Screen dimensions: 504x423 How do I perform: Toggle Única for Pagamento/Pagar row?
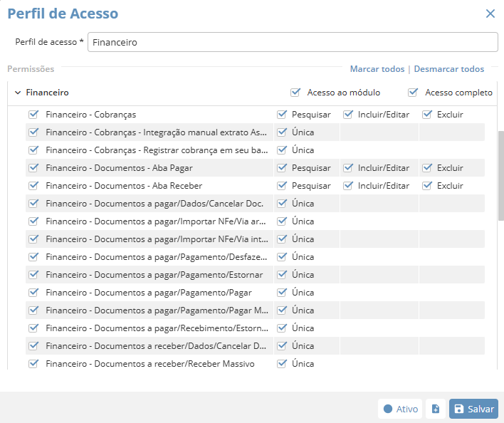click(x=282, y=293)
